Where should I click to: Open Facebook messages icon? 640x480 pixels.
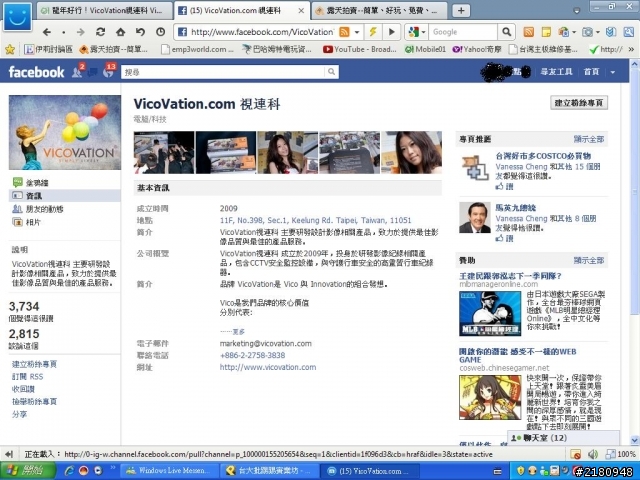tap(93, 72)
